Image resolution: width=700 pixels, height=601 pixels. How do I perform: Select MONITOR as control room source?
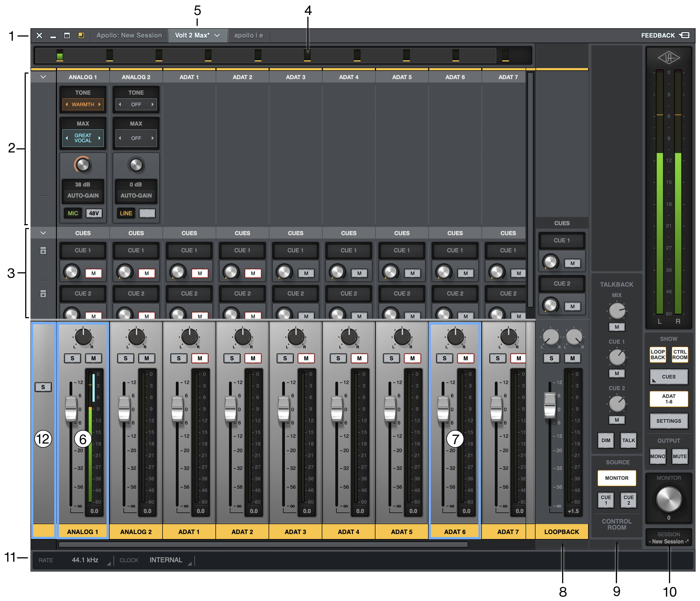click(617, 478)
